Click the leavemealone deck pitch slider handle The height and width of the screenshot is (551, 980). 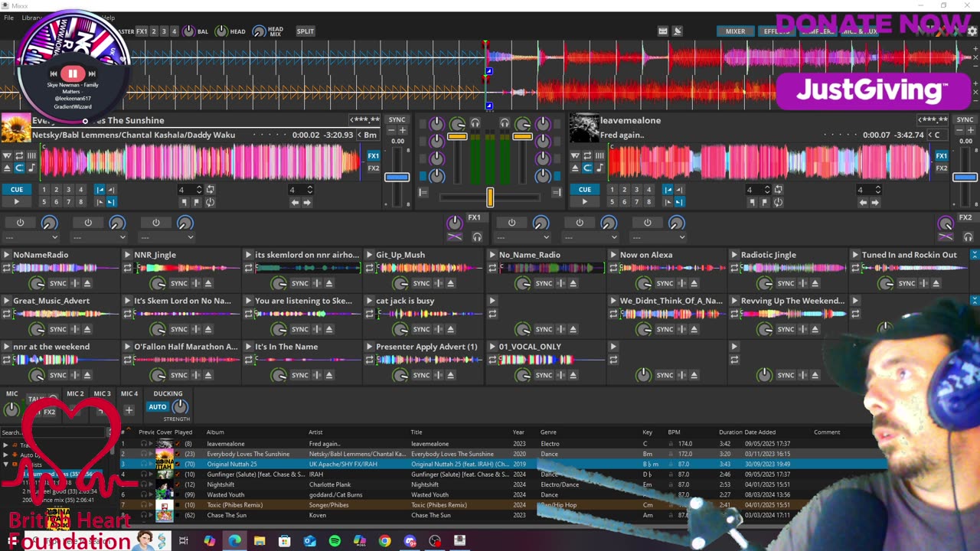coord(965,178)
